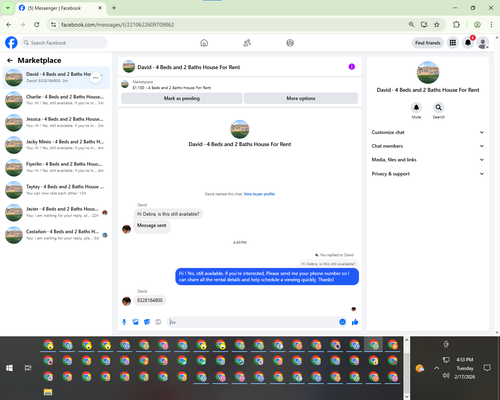Viewport: 500px width, 400px height.
Task: Click the 'Hi Debra, is this still available?' message
Action: [168, 214]
